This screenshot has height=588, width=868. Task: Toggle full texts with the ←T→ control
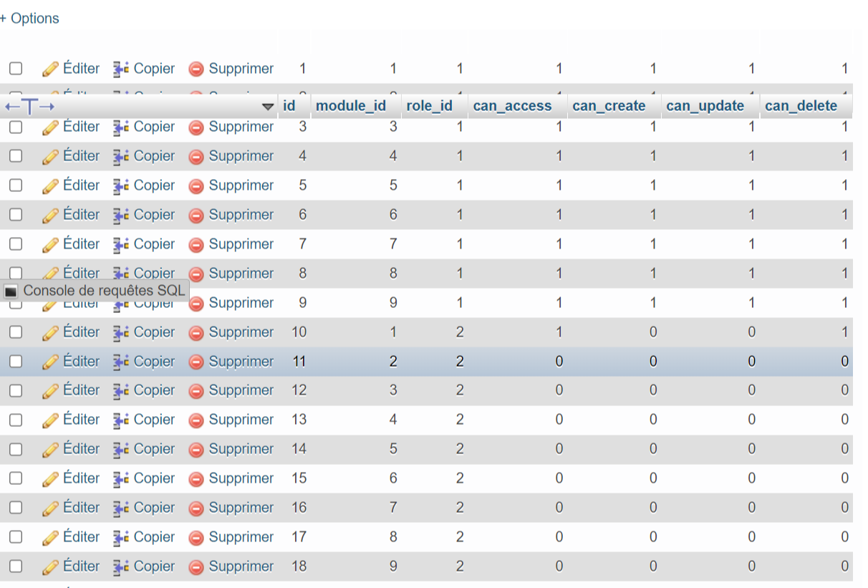(x=29, y=107)
